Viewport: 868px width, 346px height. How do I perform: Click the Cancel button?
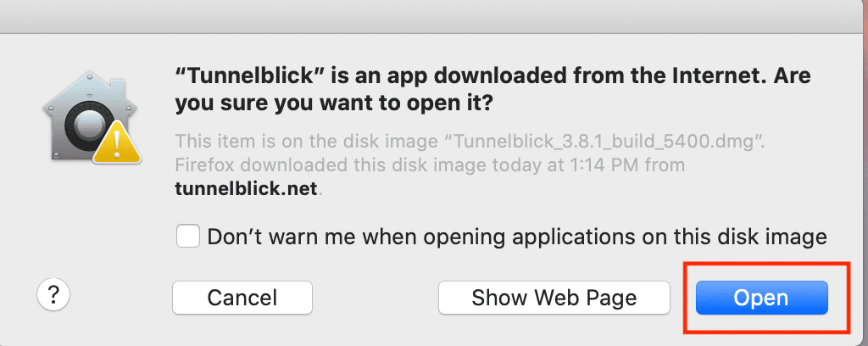(x=242, y=298)
